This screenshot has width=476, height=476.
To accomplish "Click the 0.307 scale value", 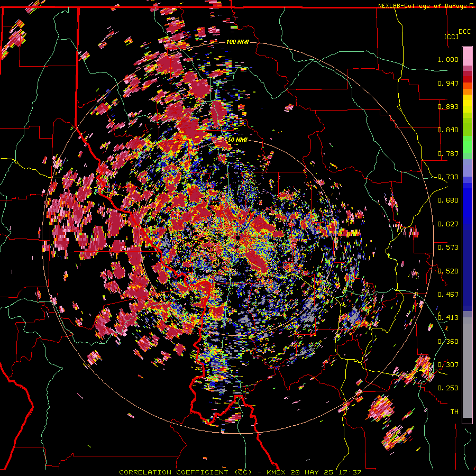I will point(448,365).
